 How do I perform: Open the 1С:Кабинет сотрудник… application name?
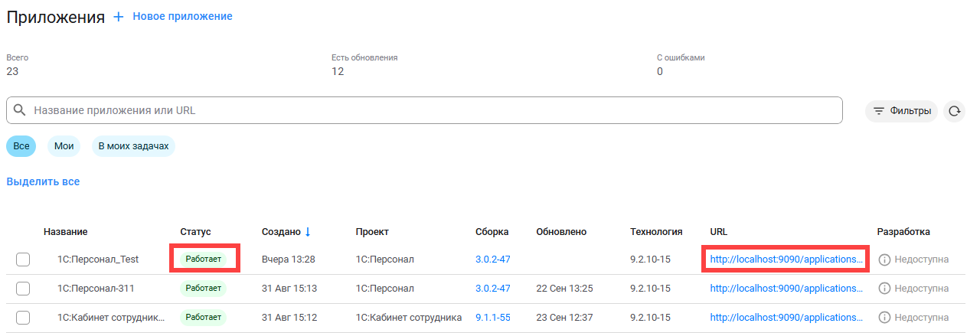tap(111, 318)
